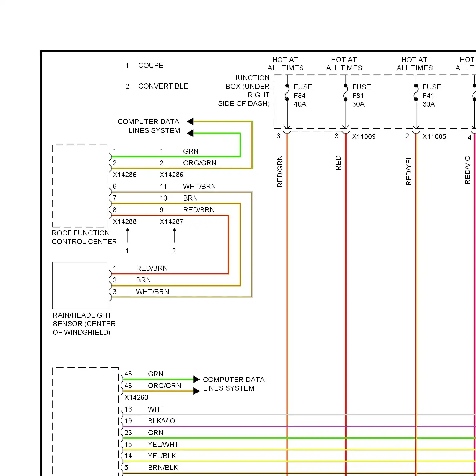Click the COUPE legend label

pos(151,65)
